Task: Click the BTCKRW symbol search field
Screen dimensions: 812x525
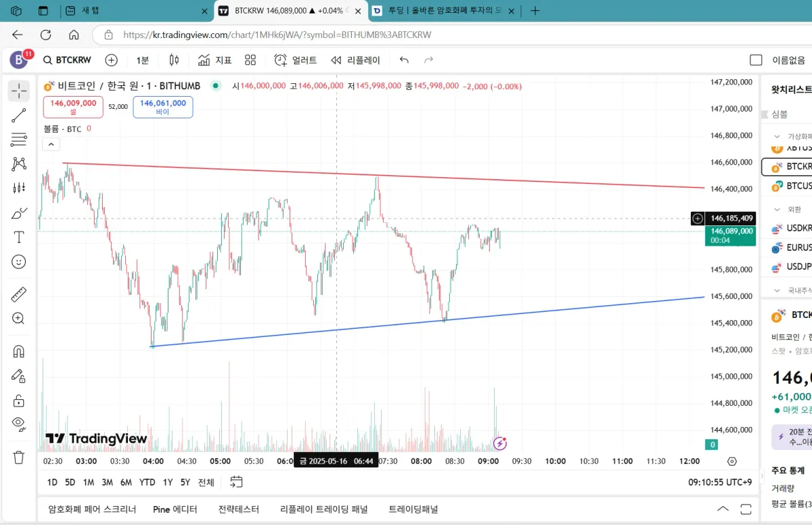Action: [67, 60]
